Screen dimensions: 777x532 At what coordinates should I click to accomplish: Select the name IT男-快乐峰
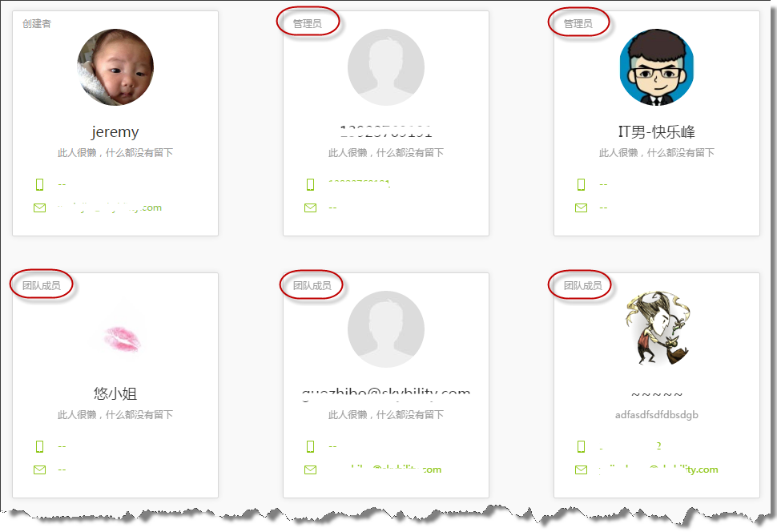coord(657,132)
